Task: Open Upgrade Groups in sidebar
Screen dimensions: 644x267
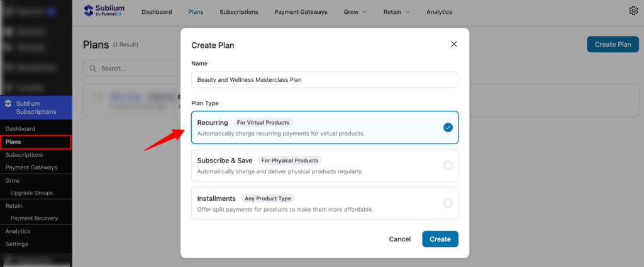Action: tap(31, 193)
